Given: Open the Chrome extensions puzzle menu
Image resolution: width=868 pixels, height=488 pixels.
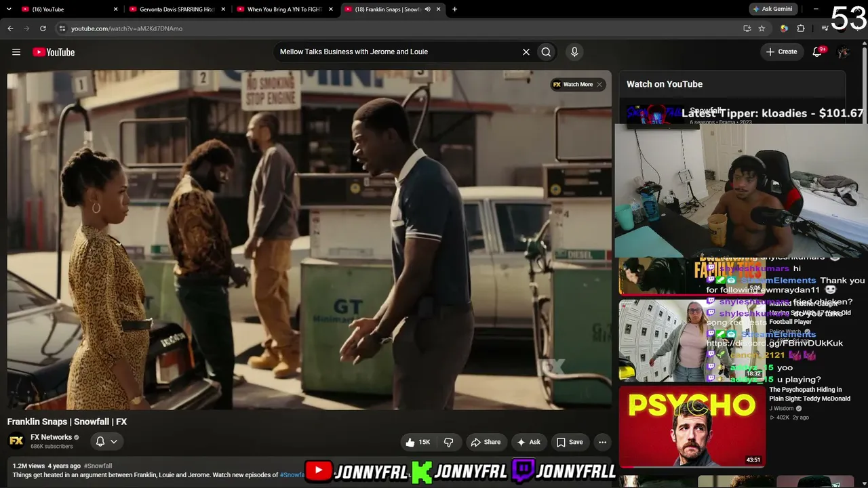Looking at the screenshot, I should (801, 28).
